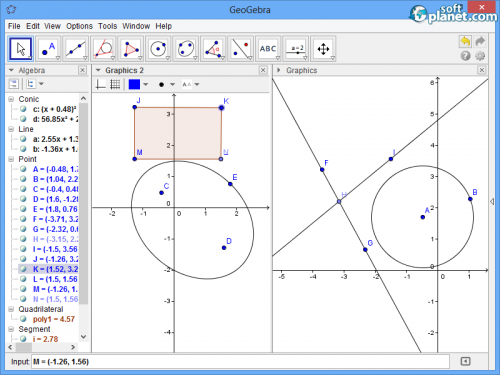Collapse the Line tree group

coord(11,129)
